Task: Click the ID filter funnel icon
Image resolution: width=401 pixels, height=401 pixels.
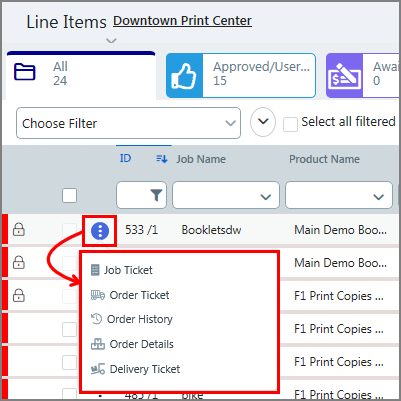Action: point(156,195)
